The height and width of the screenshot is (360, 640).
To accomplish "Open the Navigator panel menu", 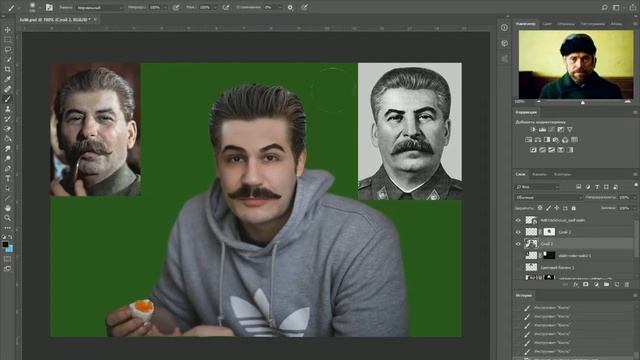I will coord(635,24).
